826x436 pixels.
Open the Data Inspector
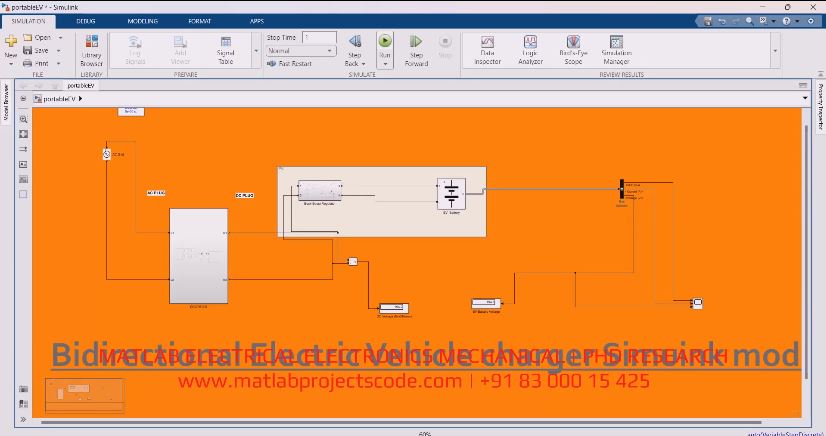(487, 51)
